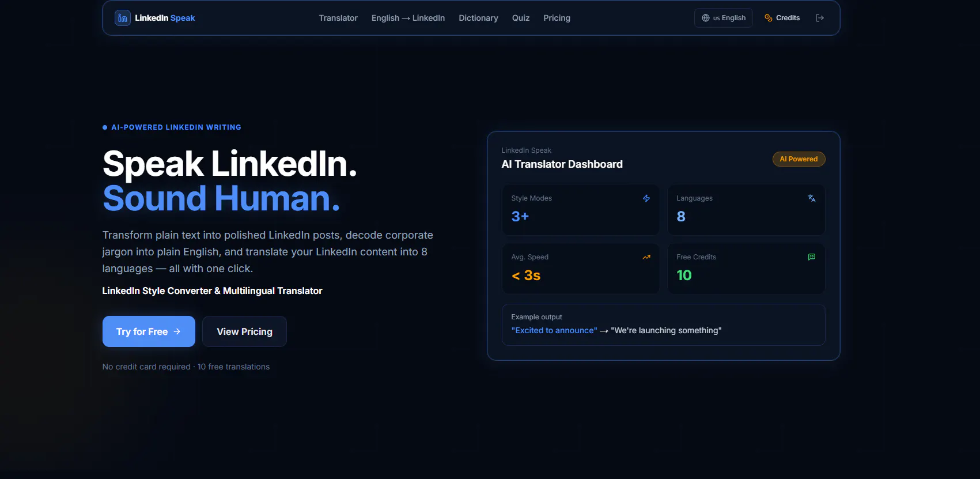Click the Languages value 8

[681, 216]
